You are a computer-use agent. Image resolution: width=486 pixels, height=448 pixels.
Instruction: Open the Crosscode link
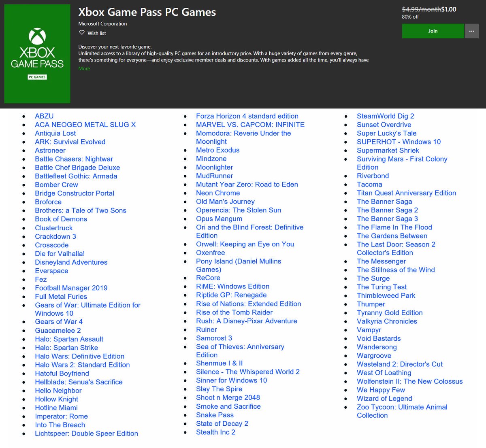point(52,245)
